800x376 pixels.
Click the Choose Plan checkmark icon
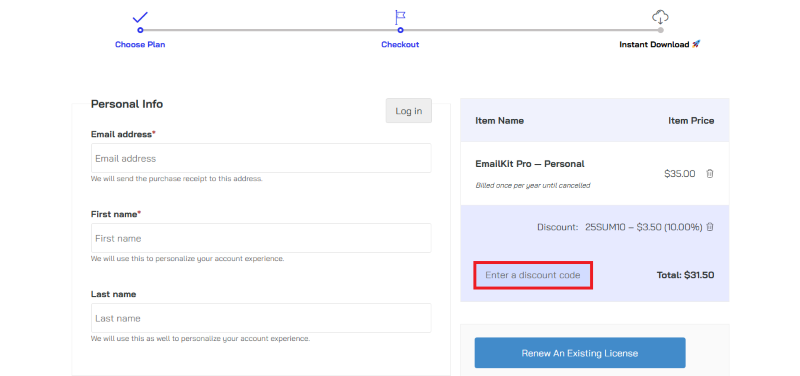[140, 17]
